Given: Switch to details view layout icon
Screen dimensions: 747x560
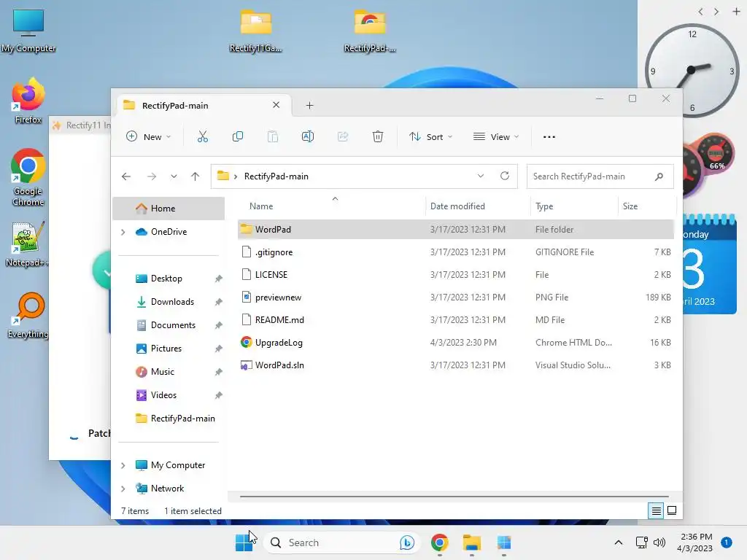Looking at the screenshot, I should (656, 510).
